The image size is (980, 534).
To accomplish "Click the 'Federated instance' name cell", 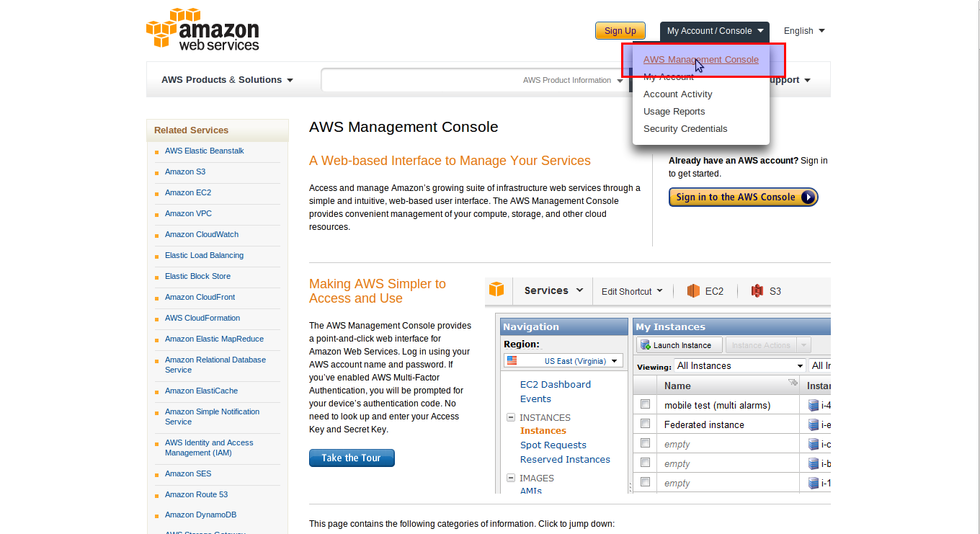I will pos(704,424).
